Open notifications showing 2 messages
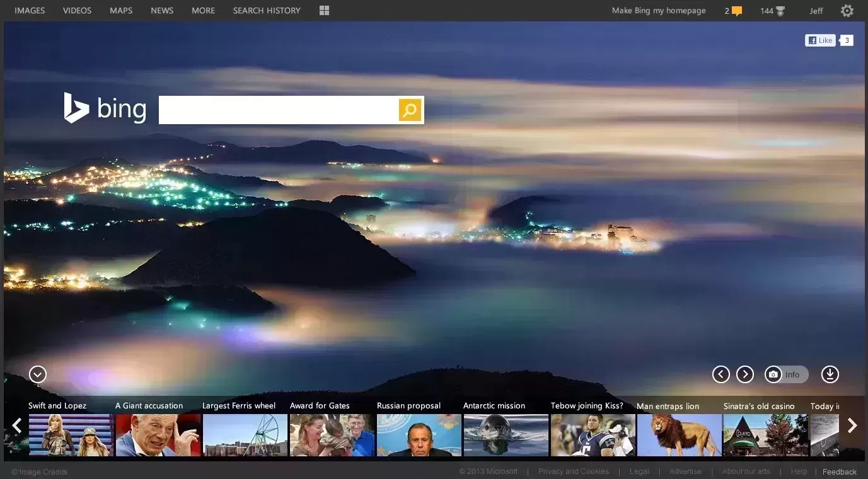Viewport: 868px width, 479px height. [733, 10]
